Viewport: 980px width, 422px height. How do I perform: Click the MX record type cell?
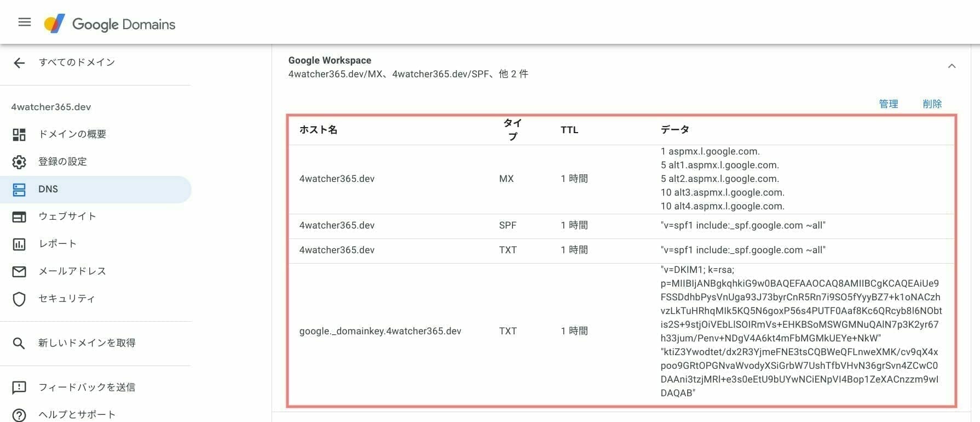click(506, 179)
